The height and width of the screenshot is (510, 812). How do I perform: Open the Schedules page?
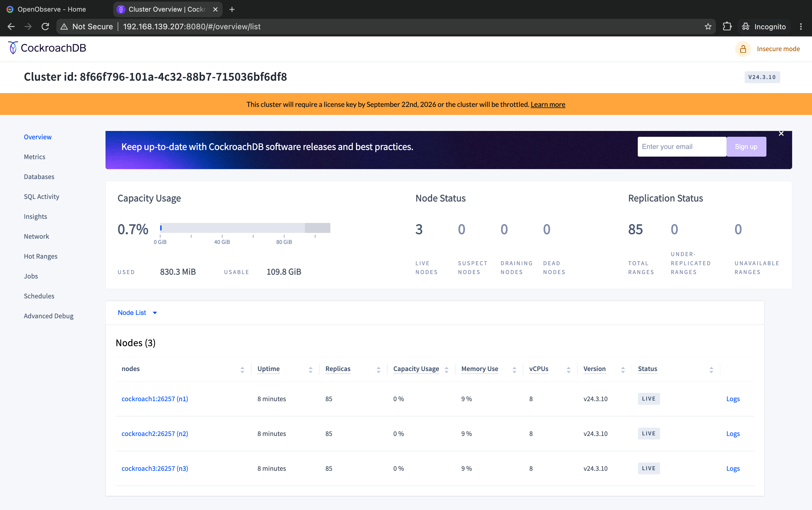(x=39, y=296)
